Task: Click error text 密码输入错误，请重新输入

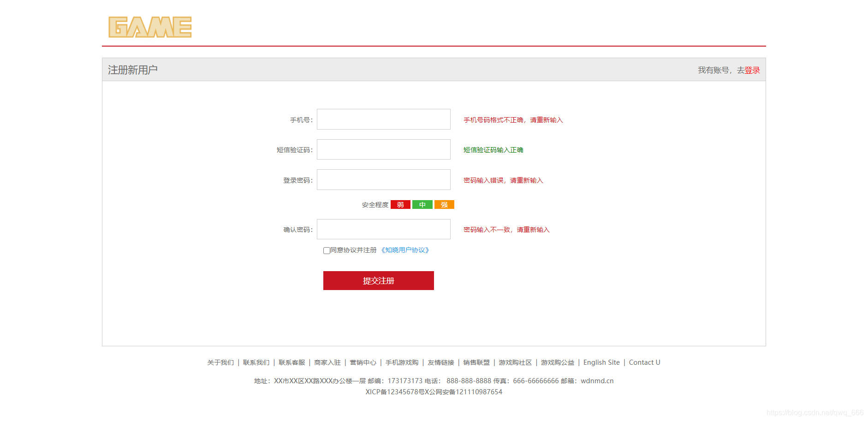Action: point(503,180)
